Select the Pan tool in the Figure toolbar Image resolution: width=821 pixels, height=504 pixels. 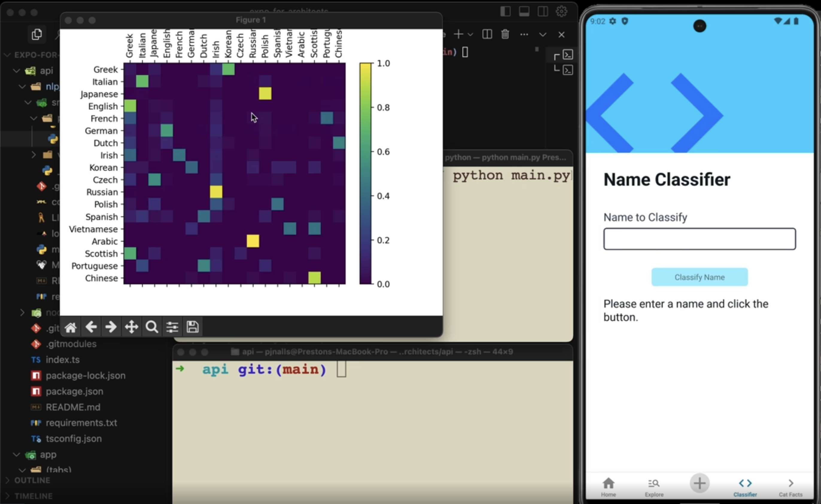coord(131,327)
